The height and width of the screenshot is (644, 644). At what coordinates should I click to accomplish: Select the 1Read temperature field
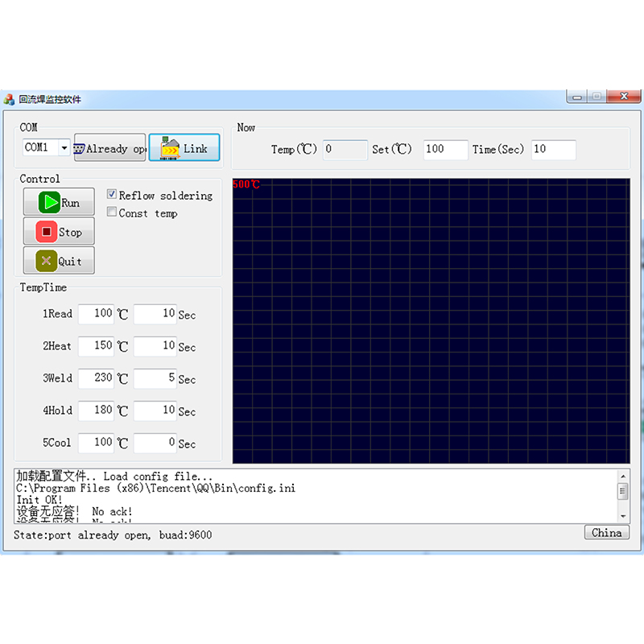(x=97, y=313)
